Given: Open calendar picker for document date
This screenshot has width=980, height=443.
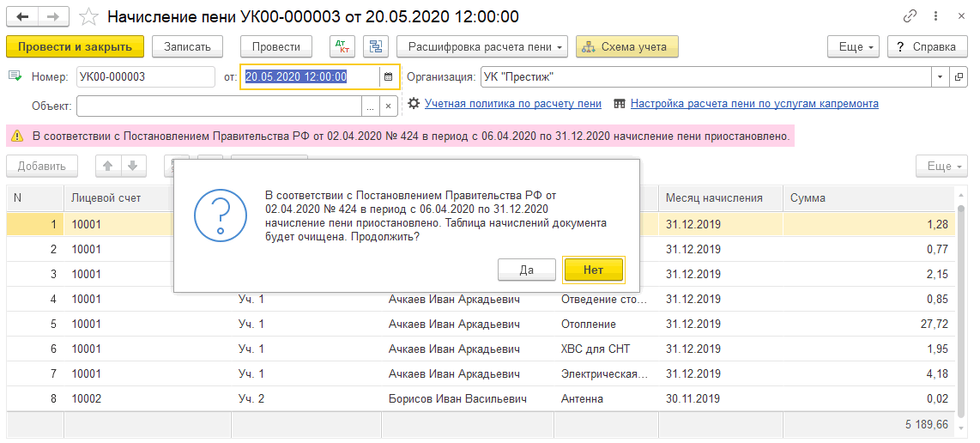Looking at the screenshot, I should tap(388, 76).
